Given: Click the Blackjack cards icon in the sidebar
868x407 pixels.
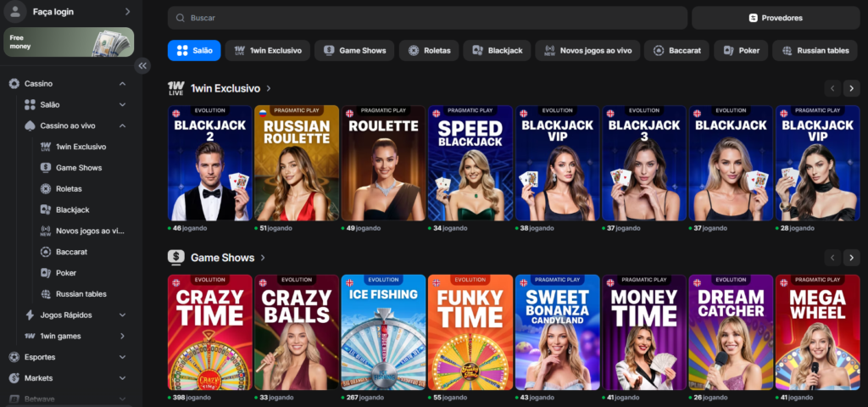Looking at the screenshot, I should [46, 210].
